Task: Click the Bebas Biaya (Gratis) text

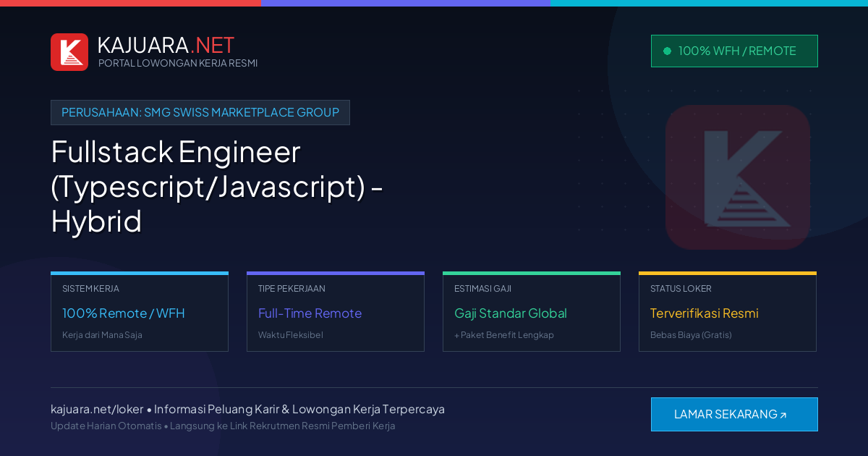Action: coord(691,335)
